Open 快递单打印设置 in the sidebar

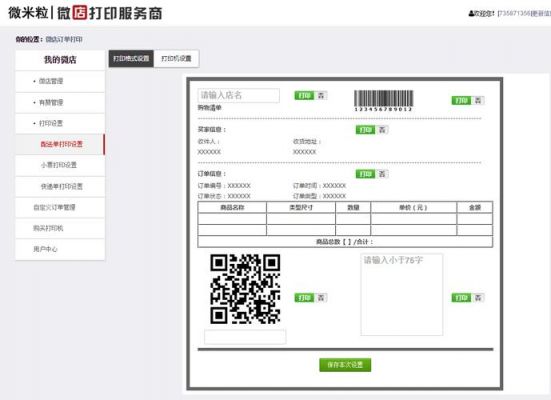(60, 186)
